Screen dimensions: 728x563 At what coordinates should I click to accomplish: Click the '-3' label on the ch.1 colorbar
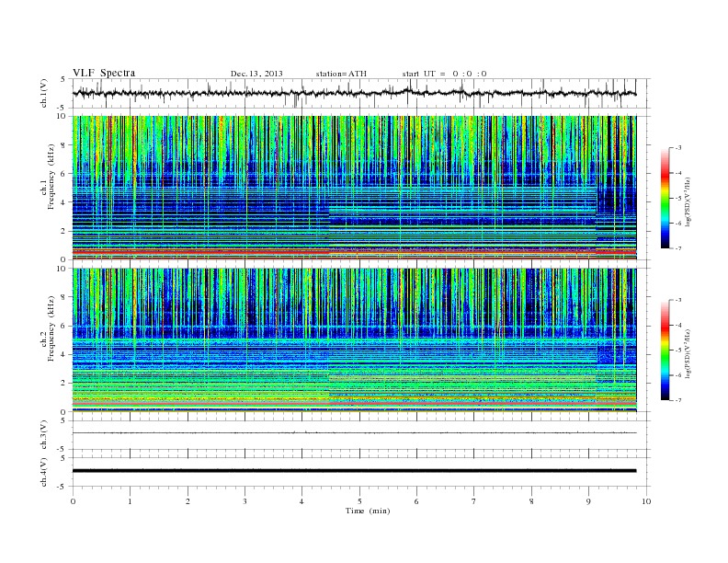click(678, 148)
